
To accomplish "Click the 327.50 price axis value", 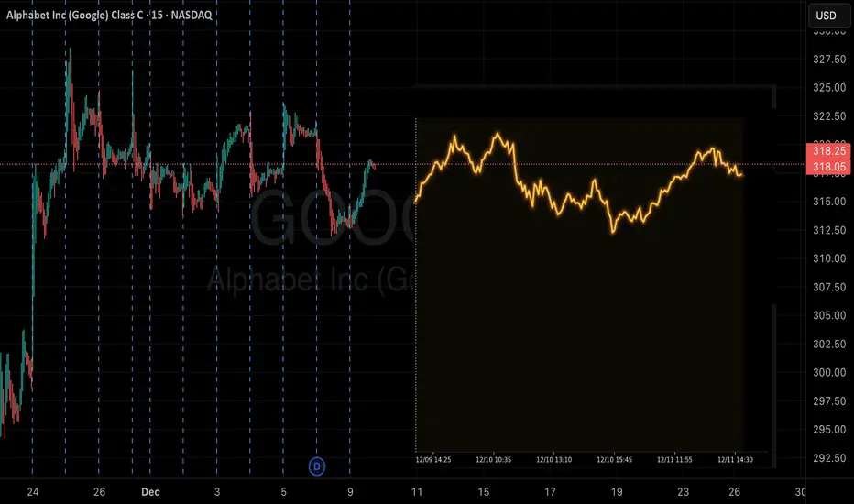I will tap(829, 60).
